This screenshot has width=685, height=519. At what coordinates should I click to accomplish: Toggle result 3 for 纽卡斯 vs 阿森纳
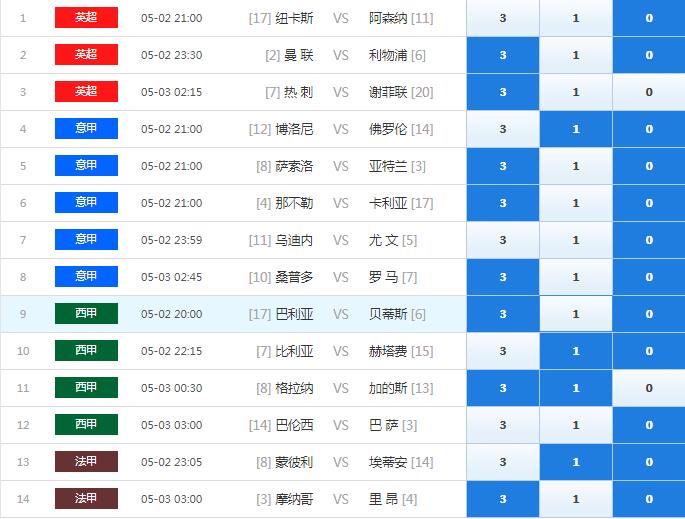tap(503, 18)
